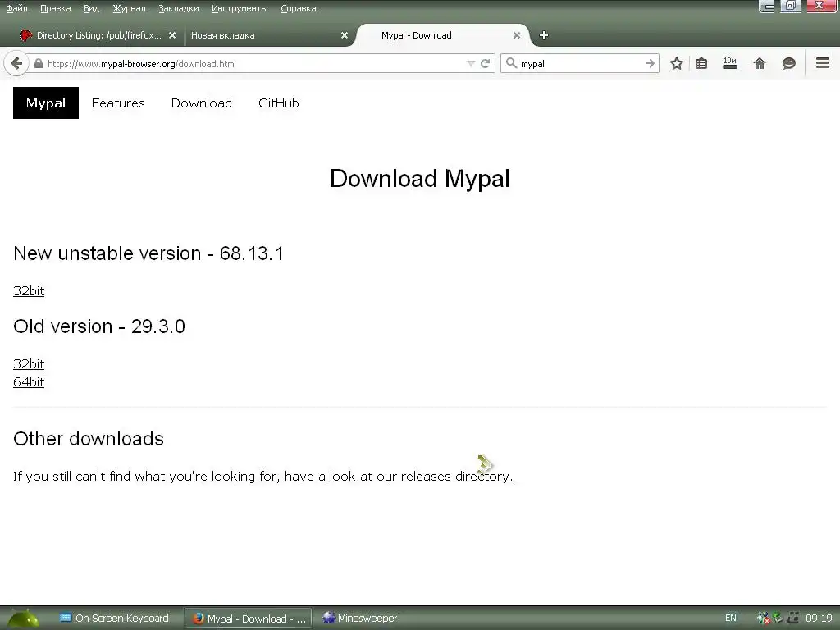Viewport: 840px width, 630px height.
Task: Open the Features page link
Action: tap(118, 103)
